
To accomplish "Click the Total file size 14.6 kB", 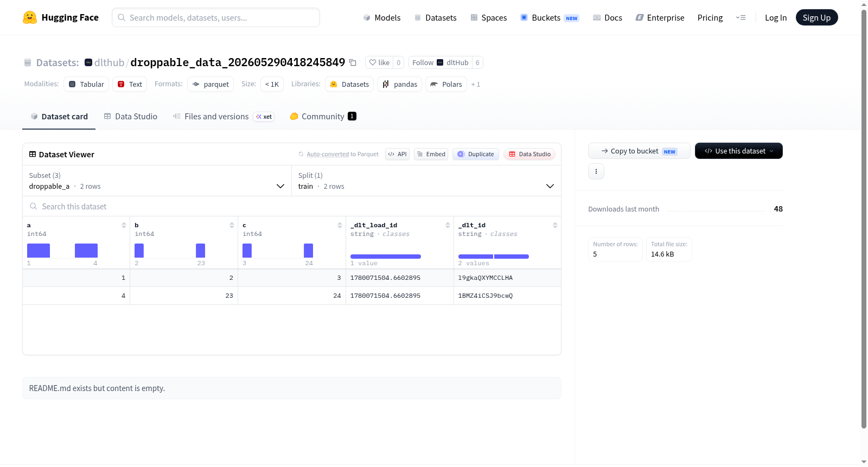I will [x=669, y=250].
